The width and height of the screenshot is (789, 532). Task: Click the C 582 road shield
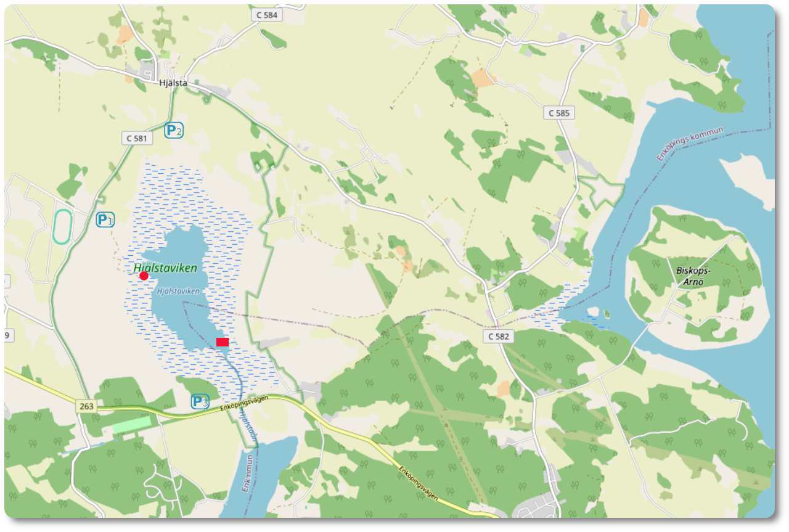tap(498, 336)
